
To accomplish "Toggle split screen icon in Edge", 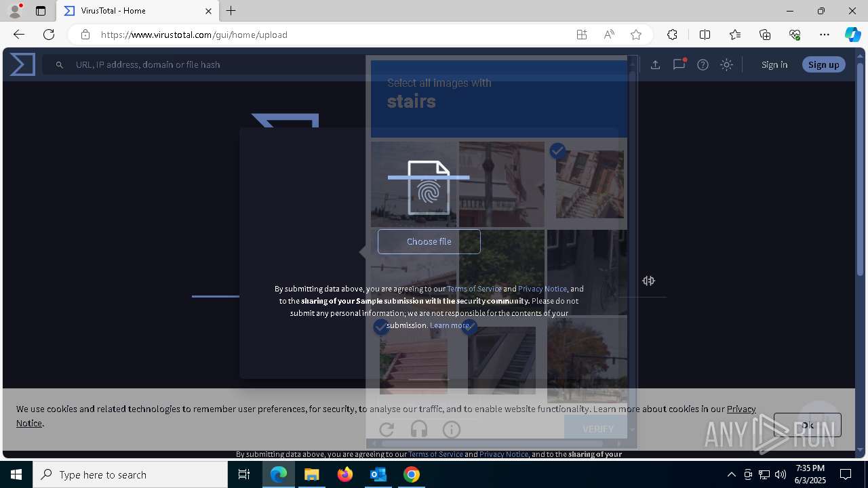I will point(705,35).
